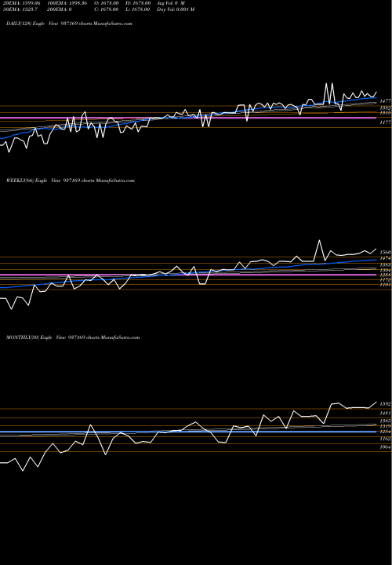Click the 100EMA value in the header
This screenshot has height=565, width=392.
pos(67,3)
